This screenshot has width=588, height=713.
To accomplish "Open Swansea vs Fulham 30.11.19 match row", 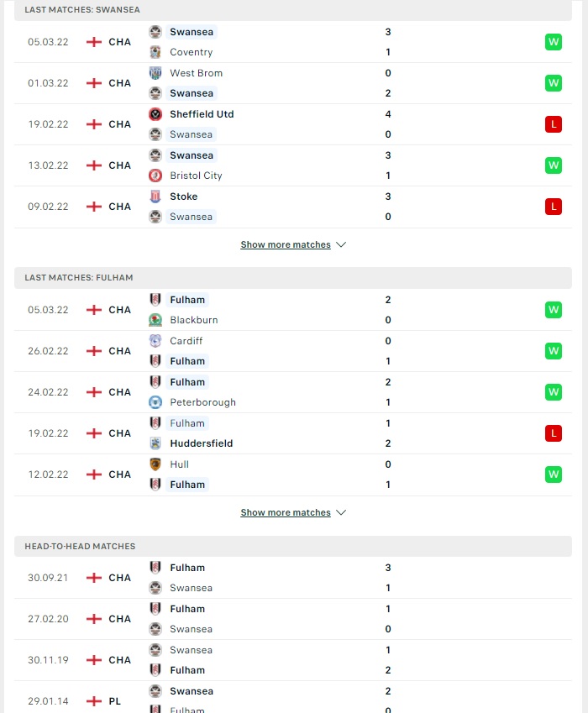I will 293,660.
